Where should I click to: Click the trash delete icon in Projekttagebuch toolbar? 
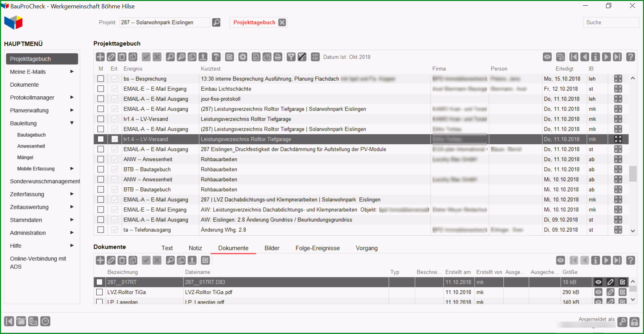tap(122, 57)
